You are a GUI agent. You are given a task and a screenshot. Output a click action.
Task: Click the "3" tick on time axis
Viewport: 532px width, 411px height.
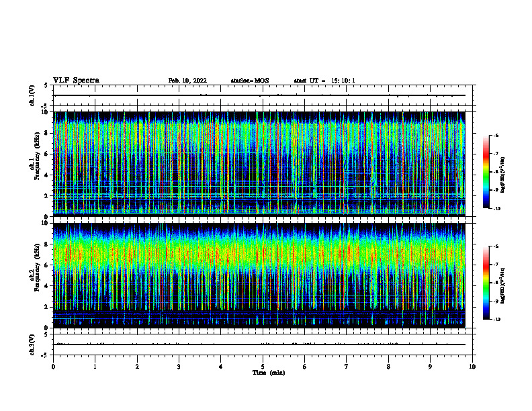pos(179,367)
